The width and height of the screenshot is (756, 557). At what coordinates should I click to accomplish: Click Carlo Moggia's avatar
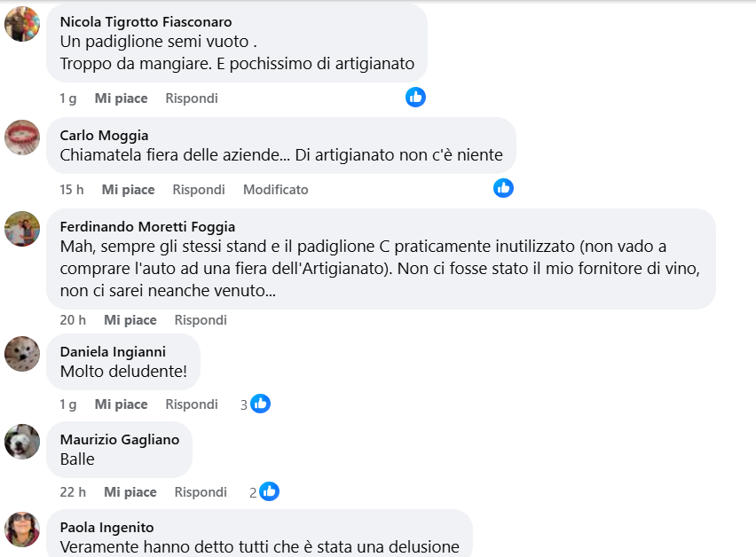coord(22,137)
